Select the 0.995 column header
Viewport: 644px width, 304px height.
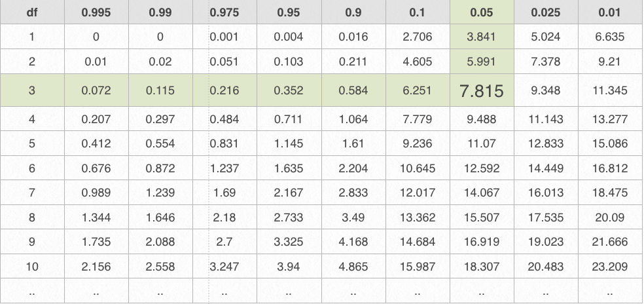point(96,12)
